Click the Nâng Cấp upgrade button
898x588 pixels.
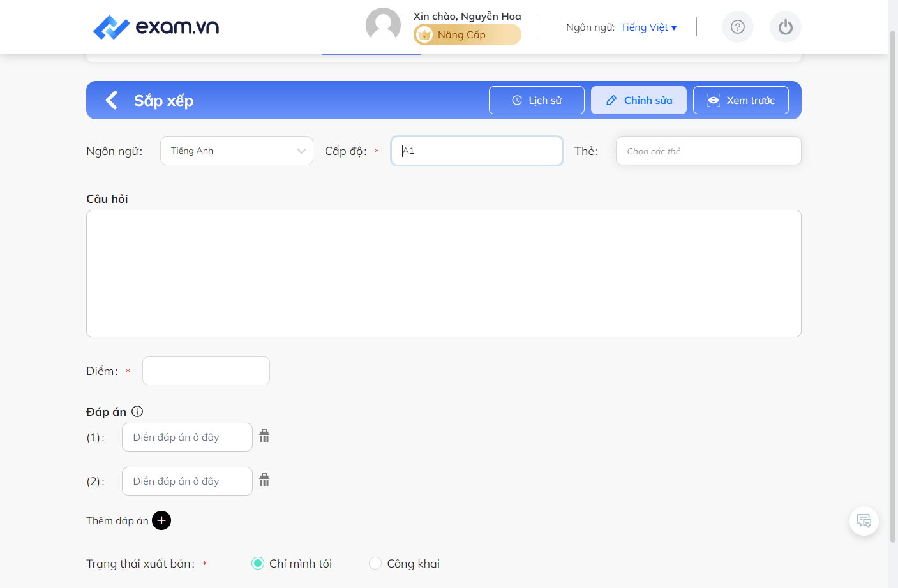click(x=467, y=34)
